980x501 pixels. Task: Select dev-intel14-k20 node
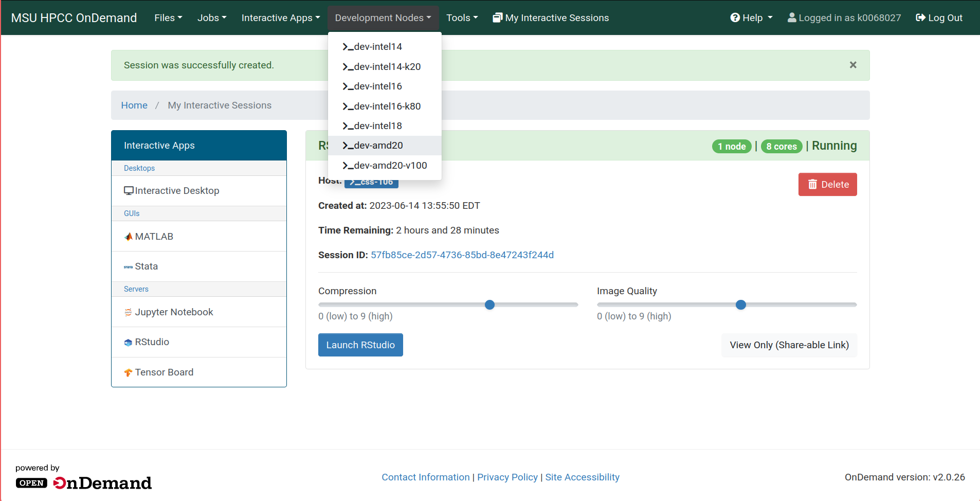pos(385,67)
